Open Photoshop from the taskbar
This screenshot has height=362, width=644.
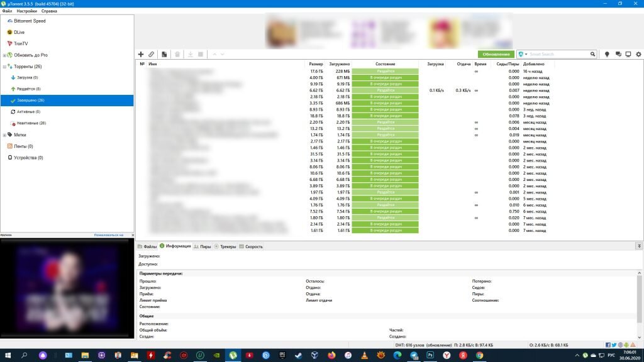(430, 356)
